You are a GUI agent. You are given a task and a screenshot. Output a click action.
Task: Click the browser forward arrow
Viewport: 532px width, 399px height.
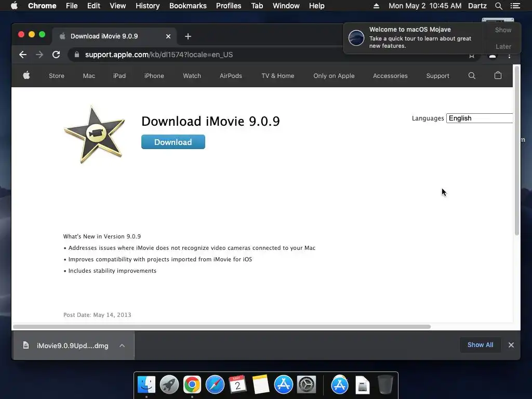pyautogui.click(x=39, y=55)
